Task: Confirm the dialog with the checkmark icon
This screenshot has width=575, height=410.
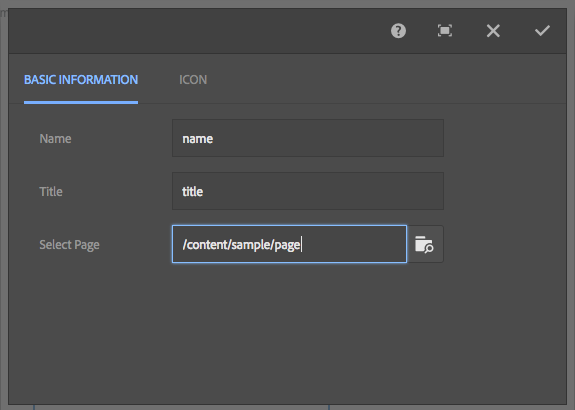Action: [542, 31]
